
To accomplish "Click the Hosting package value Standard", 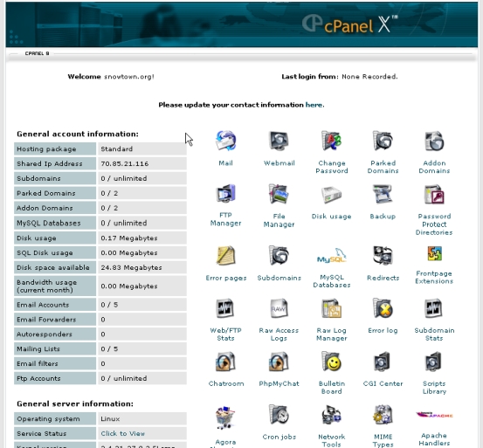I will [x=117, y=149].
